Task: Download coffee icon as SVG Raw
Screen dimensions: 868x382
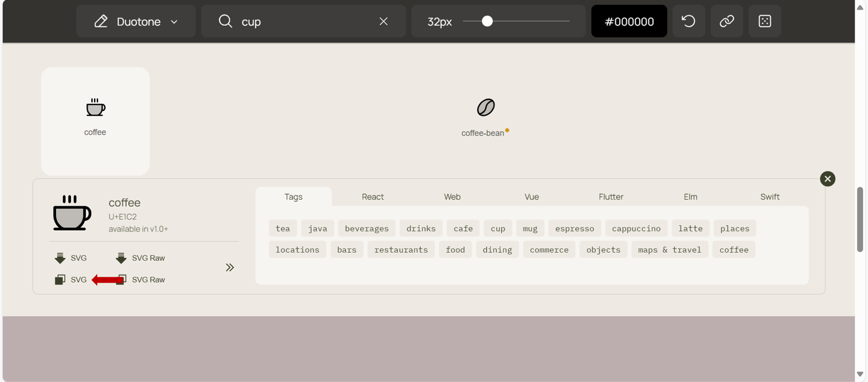Action: point(141,258)
